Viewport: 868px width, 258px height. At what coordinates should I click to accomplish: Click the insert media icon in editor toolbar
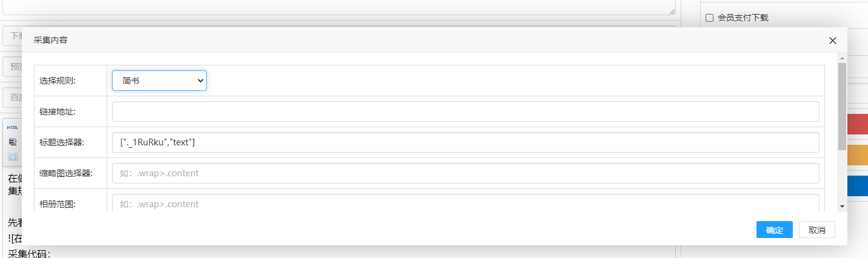(12, 156)
